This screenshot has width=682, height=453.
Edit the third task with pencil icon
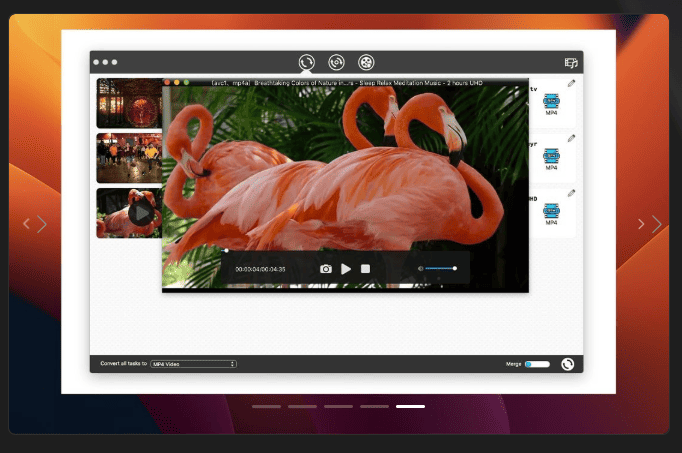(x=571, y=193)
